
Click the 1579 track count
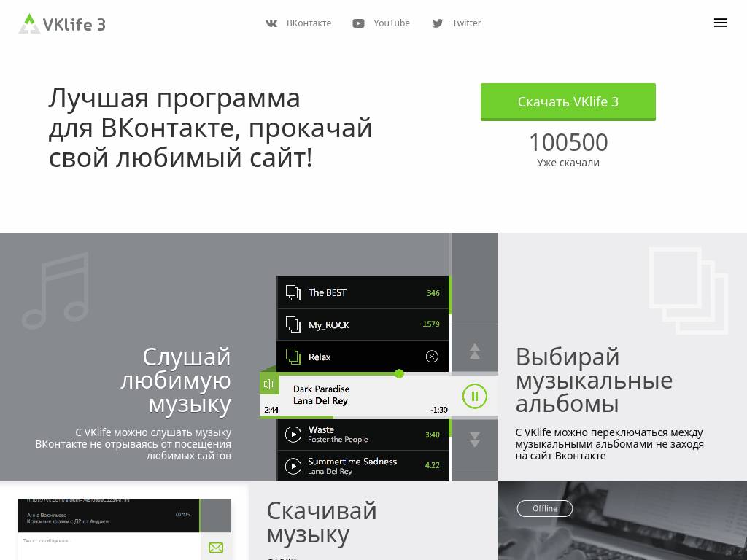(x=430, y=324)
